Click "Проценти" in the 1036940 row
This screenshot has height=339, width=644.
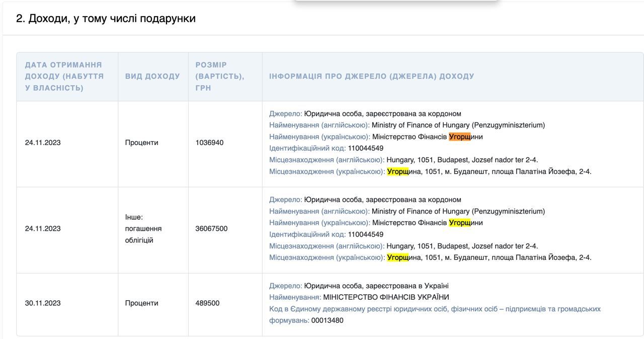point(141,143)
